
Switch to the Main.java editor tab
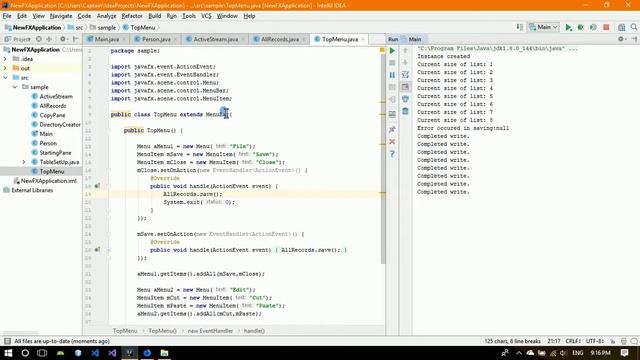tap(107, 39)
